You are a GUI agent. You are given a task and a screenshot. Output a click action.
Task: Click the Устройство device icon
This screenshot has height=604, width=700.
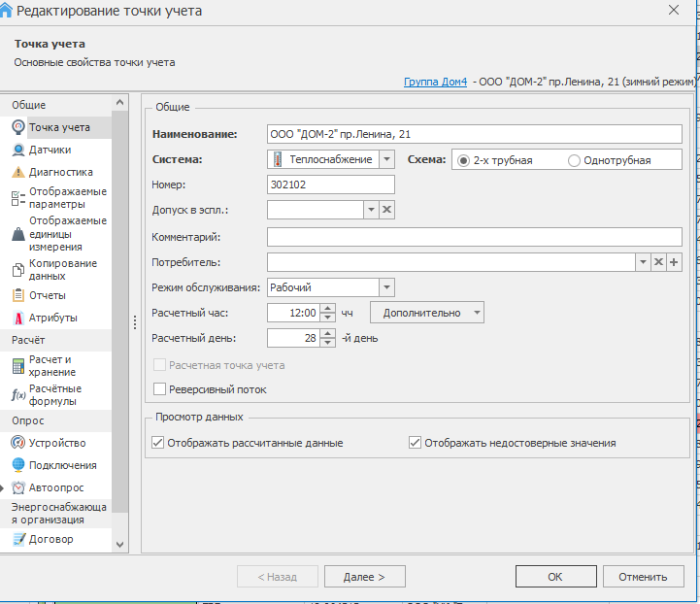pos(18,443)
